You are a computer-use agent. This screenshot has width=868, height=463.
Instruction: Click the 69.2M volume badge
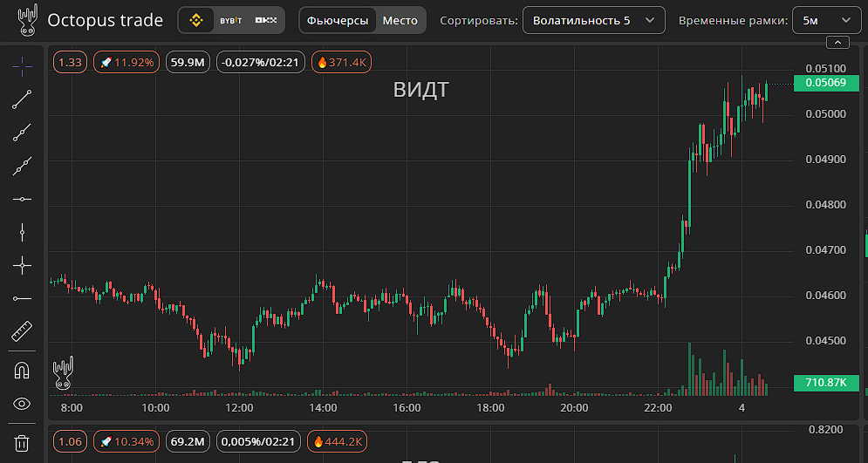tap(188, 441)
